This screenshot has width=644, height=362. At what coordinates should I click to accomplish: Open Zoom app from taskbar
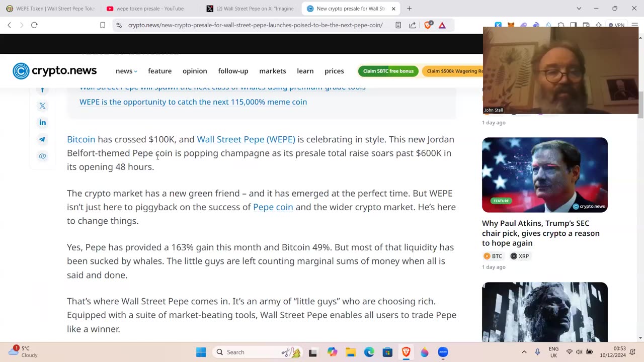click(x=443, y=352)
